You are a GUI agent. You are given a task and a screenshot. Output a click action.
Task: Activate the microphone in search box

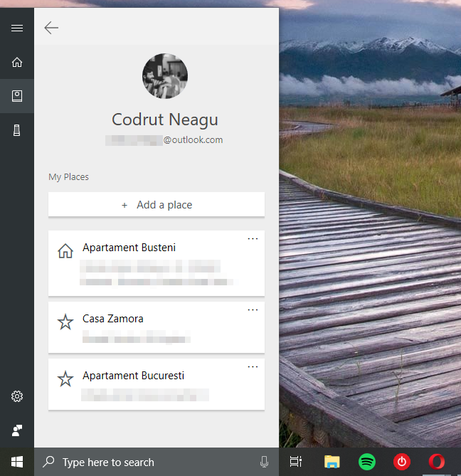(x=265, y=462)
